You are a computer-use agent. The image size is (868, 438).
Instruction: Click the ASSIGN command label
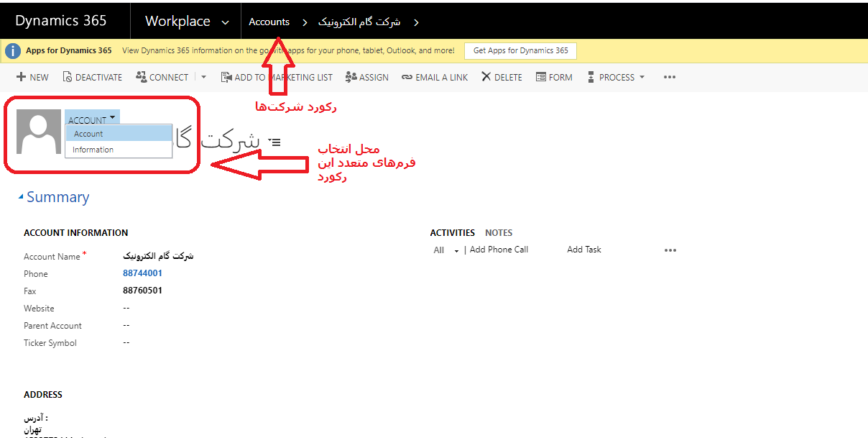click(x=374, y=77)
